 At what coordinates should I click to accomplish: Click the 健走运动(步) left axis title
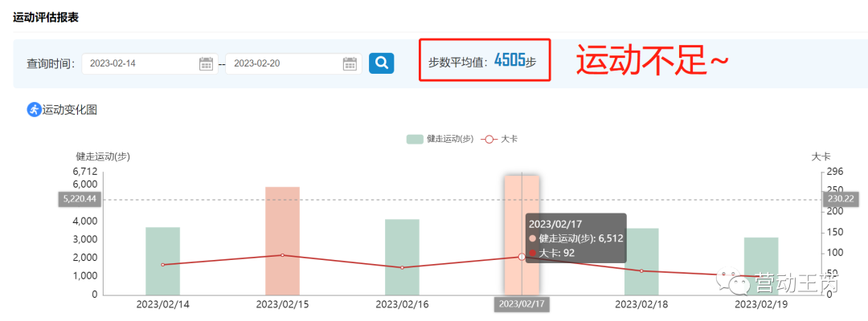(x=102, y=157)
